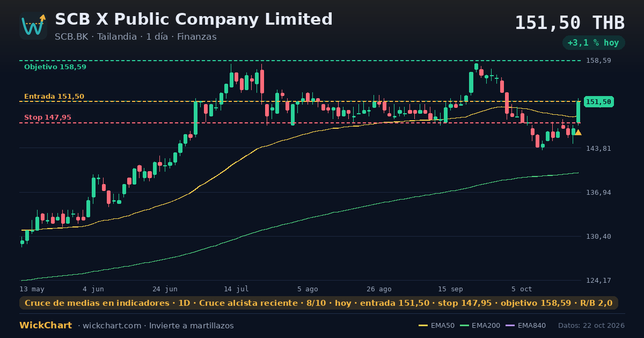The image size is (644, 338).
Task: Click the WickChart brand name in footer
Action: point(46,326)
